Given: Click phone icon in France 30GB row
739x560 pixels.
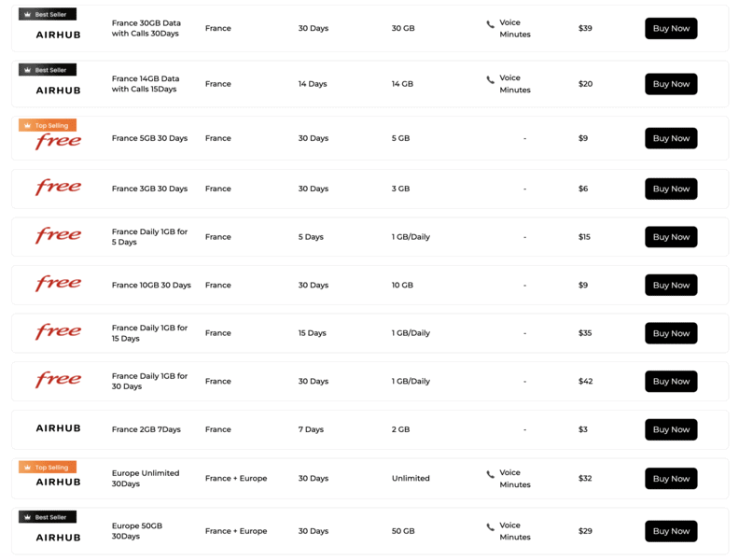Looking at the screenshot, I should 491,24.
